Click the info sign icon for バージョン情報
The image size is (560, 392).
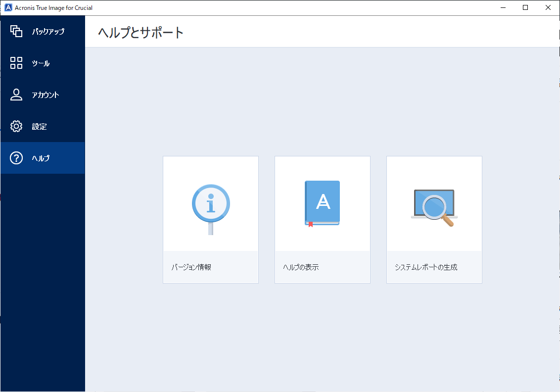pos(211,209)
